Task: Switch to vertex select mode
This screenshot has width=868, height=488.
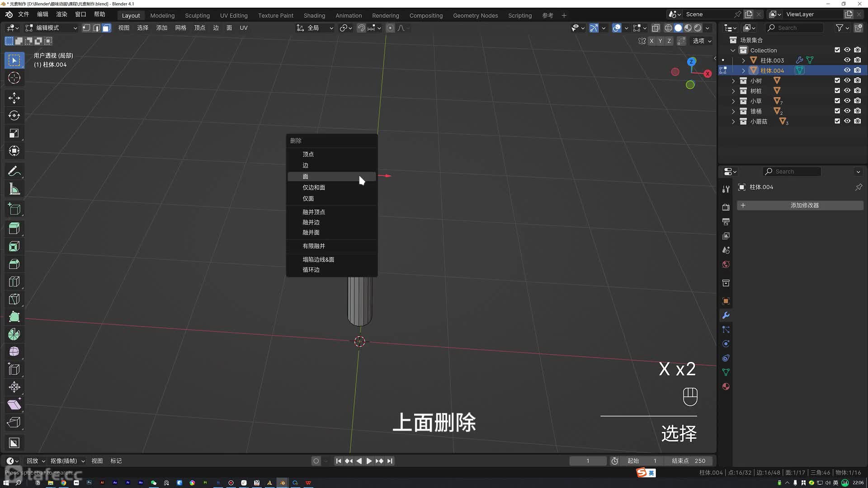Action: click(x=86, y=28)
